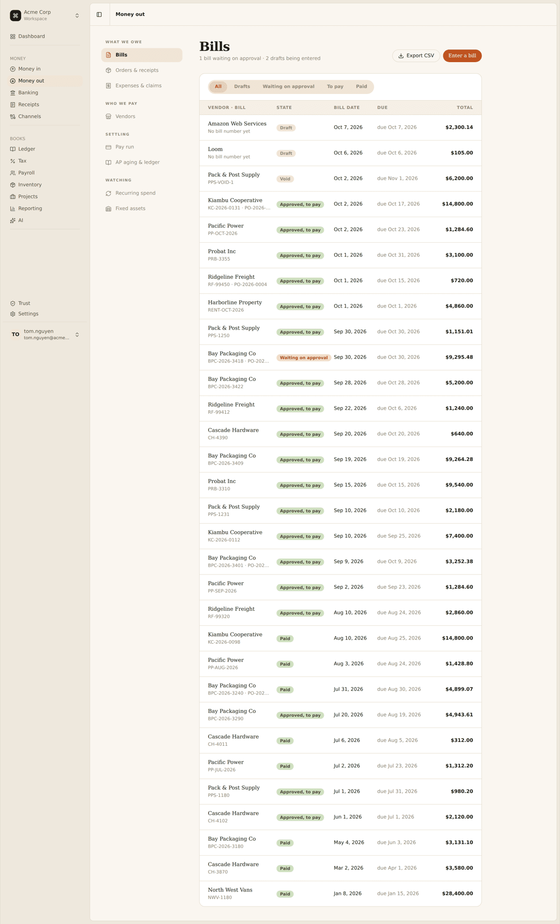Toggle the sidebar panel icon

click(x=99, y=14)
